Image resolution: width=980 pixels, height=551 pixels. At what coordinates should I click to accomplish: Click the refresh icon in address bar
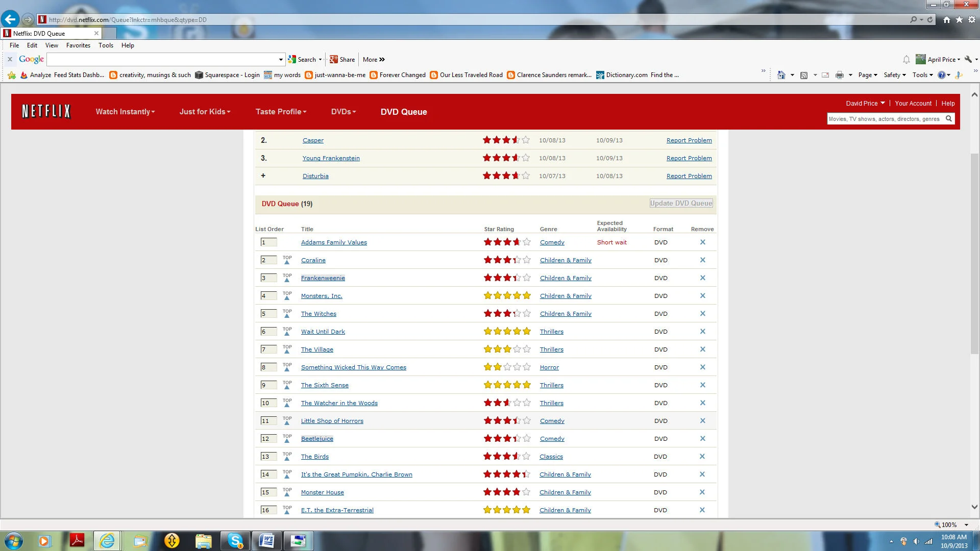[930, 20]
